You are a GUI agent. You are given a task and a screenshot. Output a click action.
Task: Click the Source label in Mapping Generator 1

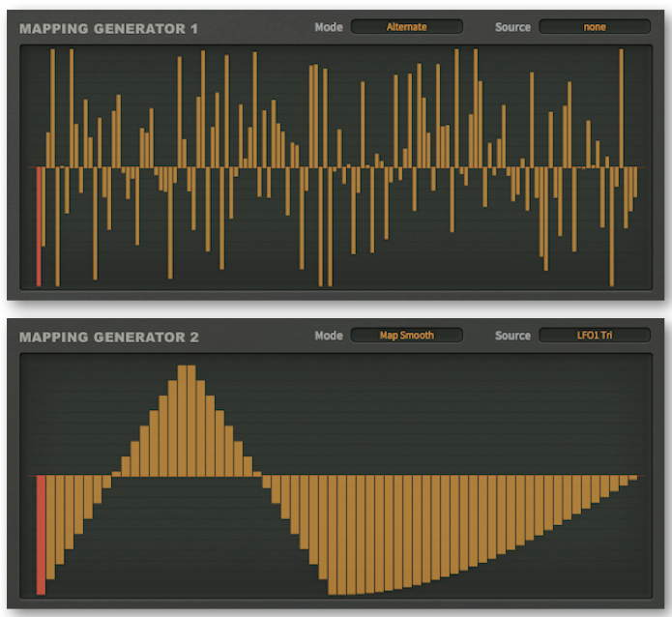coord(512,27)
